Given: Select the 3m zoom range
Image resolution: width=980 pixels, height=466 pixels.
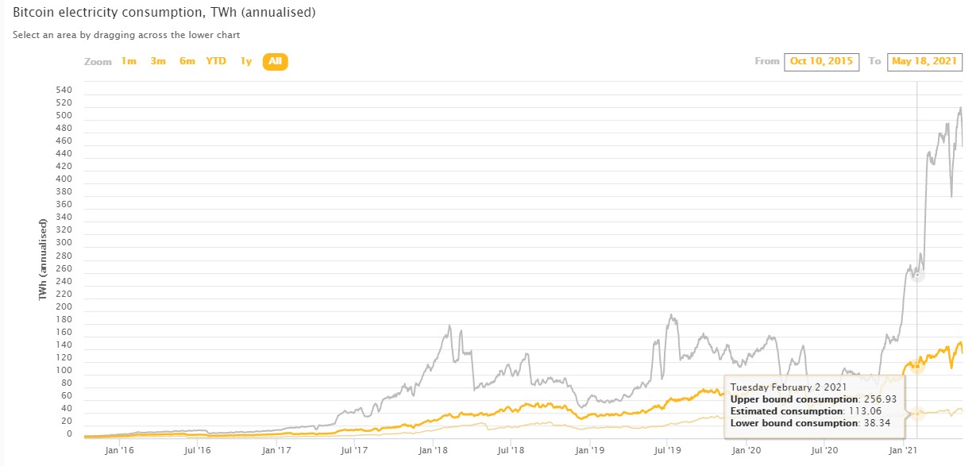Looking at the screenshot, I should 158,61.
